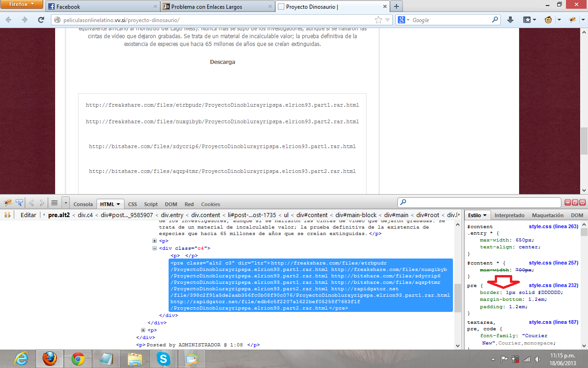This screenshot has width=588, height=368.
Task: Go forward with Firebug panel history arrow
Action: (42, 203)
